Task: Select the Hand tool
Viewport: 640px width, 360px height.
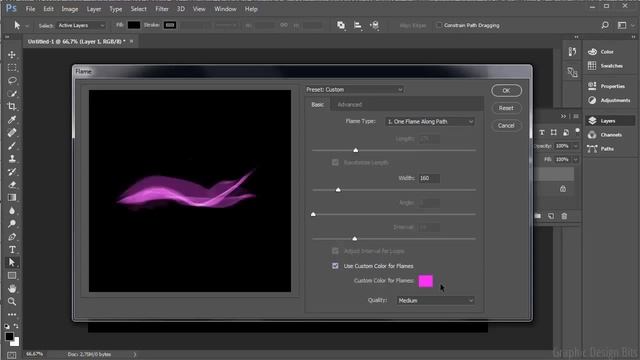Action: click(x=12, y=289)
